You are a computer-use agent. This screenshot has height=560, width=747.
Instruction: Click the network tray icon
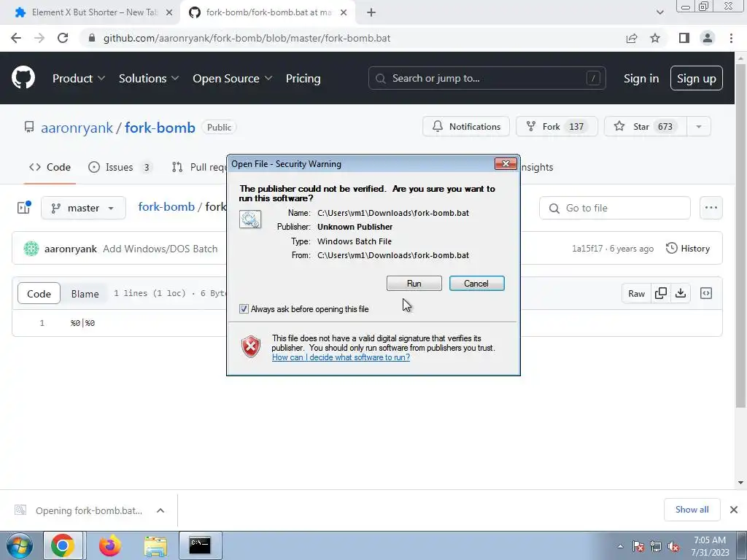click(656, 547)
